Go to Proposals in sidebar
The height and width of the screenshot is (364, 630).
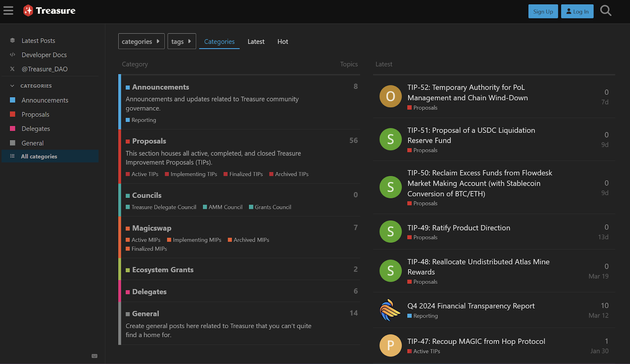click(x=35, y=115)
